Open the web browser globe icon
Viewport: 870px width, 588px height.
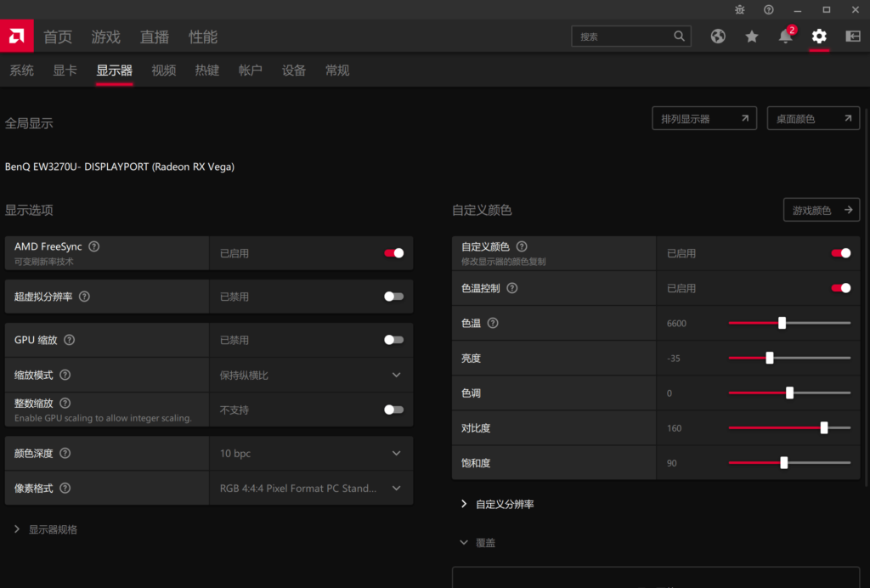[x=718, y=36]
